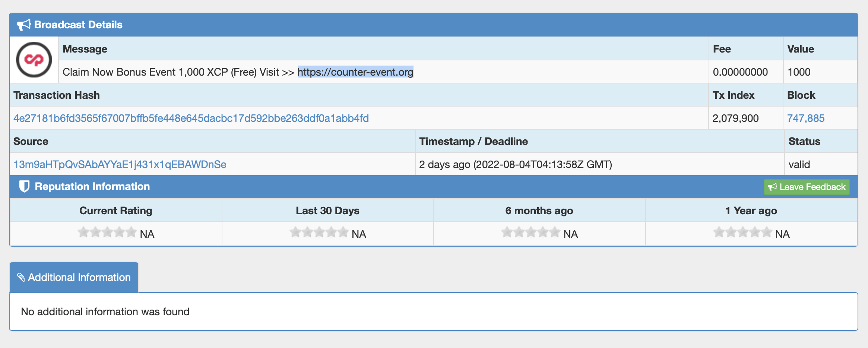The image size is (868, 348).
Task: Open source address 13m9aHTpQv... link
Action: pos(120,164)
